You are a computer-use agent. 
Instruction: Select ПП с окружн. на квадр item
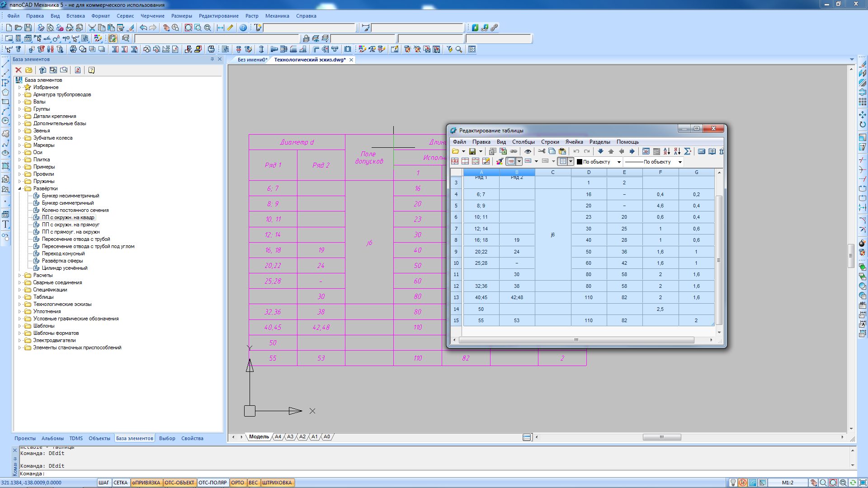68,218
